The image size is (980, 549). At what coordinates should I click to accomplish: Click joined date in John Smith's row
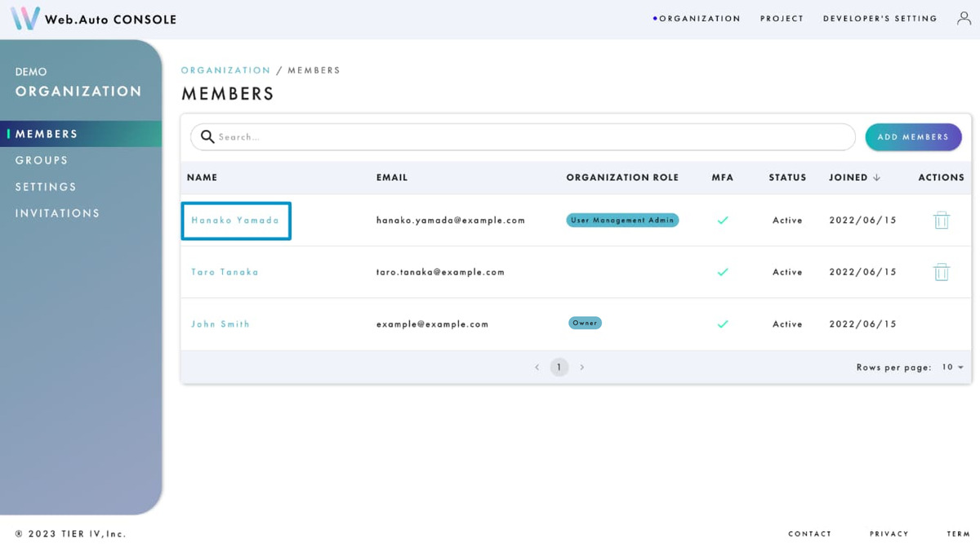(x=862, y=324)
